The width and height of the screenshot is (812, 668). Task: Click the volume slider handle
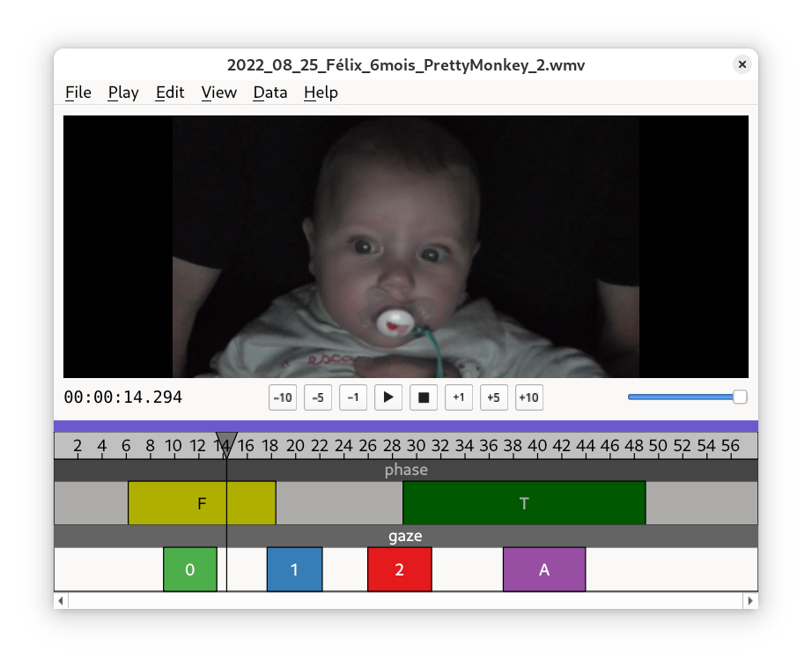coord(740,397)
